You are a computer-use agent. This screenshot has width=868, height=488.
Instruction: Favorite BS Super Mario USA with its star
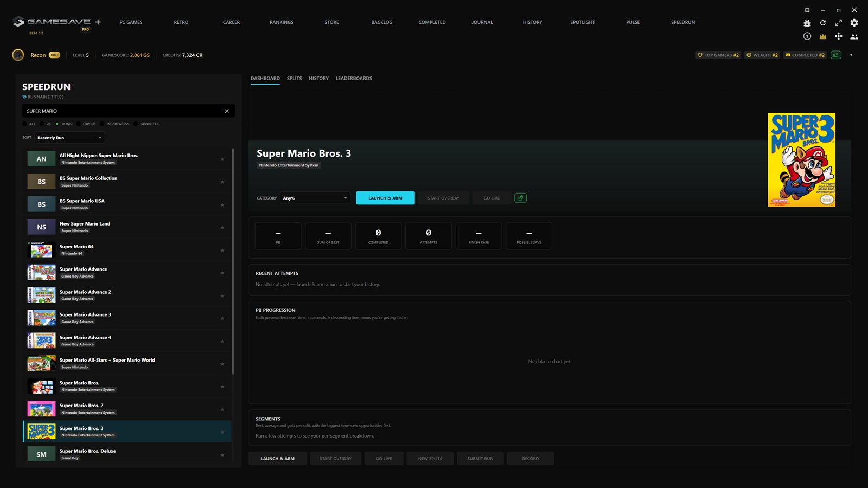point(222,204)
